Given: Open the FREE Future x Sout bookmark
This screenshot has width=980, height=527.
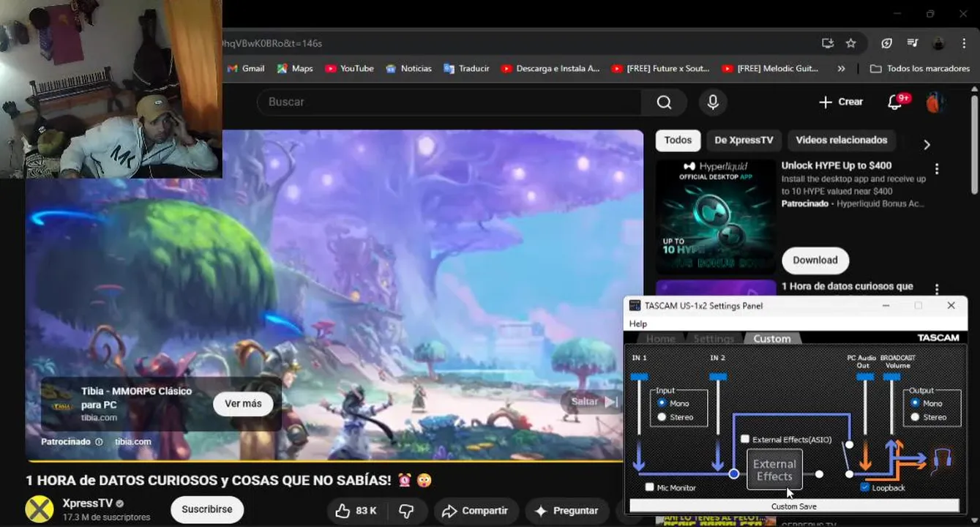Looking at the screenshot, I should coord(661,68).
